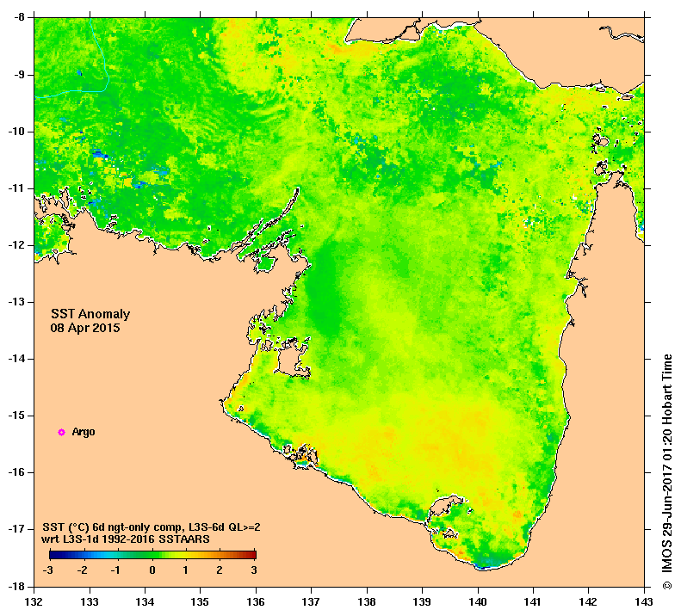The width and height of the screenshot is (681, 616).
Task: Click the SST anomaly color bar
Action: [x=152, y=554]
